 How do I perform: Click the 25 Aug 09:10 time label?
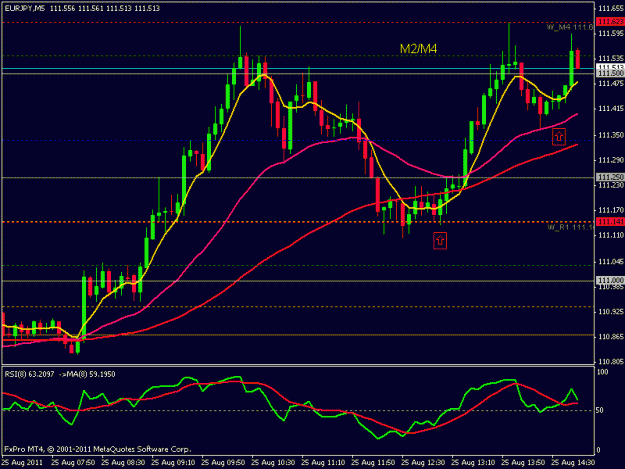coord(173,463)
